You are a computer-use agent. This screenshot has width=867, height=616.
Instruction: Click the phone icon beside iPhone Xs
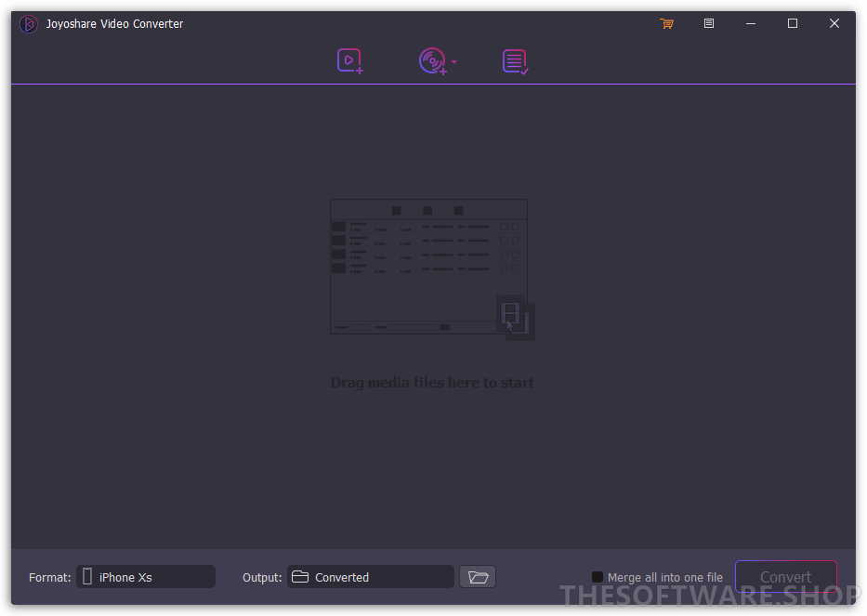coord(87,577)
